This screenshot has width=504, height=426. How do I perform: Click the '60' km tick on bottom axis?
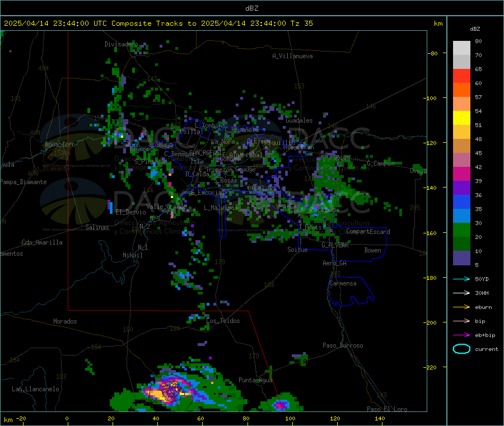pos(200,418)
